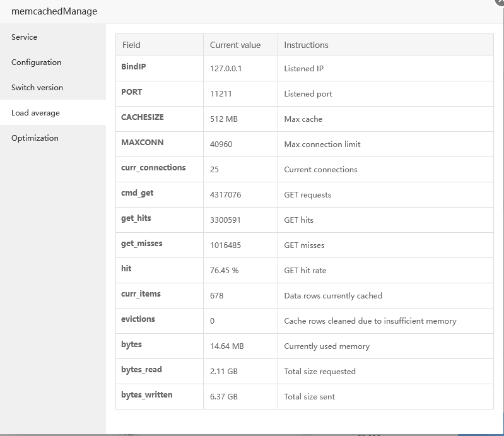Click the evictions field name
Screen dimensions: 504x436
(138, 319)
